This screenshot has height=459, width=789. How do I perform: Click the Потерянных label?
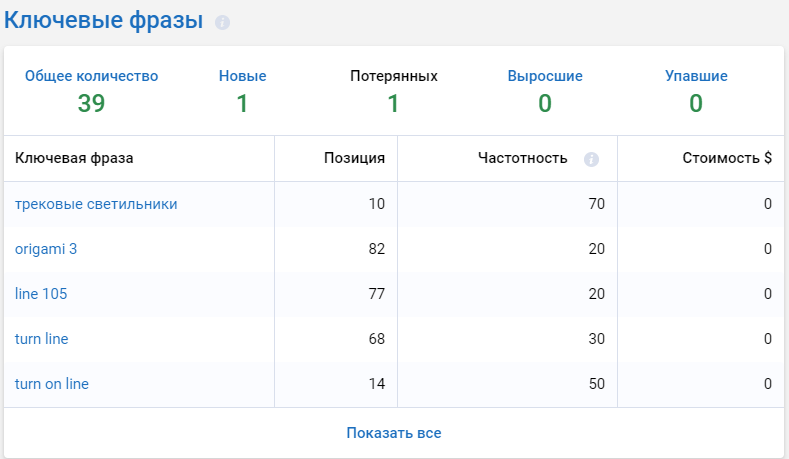click(394, 76)
